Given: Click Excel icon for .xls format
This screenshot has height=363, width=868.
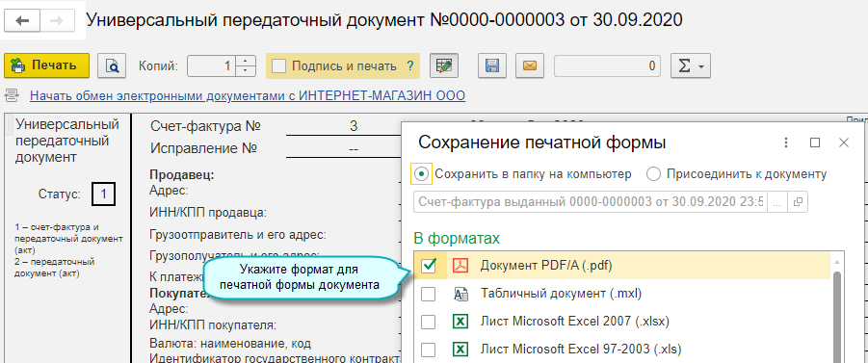Looking at the screenshot, I should pos(461,350).
